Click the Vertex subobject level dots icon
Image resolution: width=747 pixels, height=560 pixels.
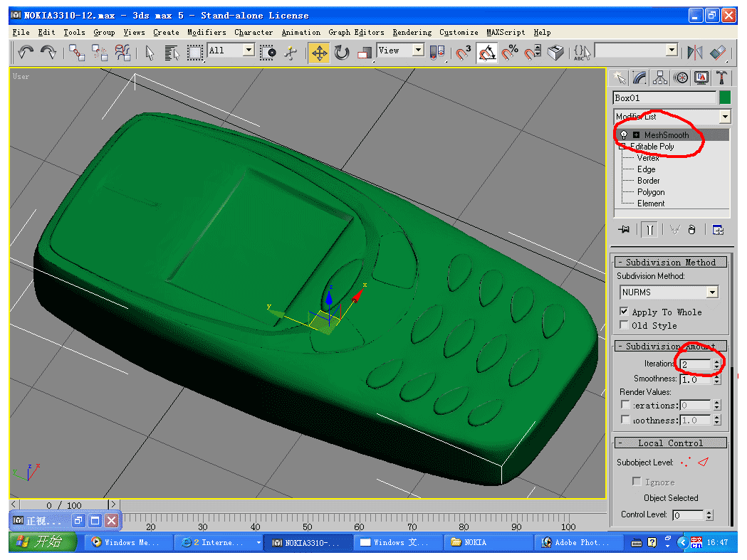[686, 462]
